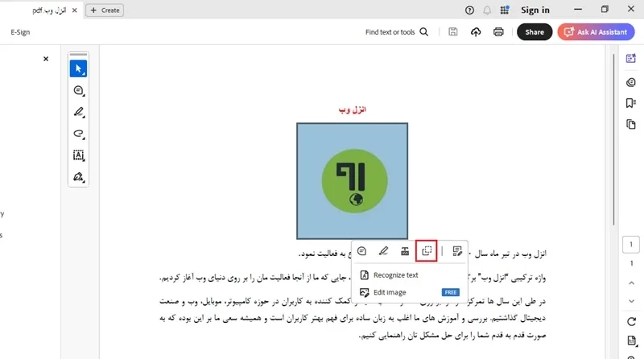
Task: Pick the highlighter pen tool in left toolbar
Action: [x=78, y=112]
